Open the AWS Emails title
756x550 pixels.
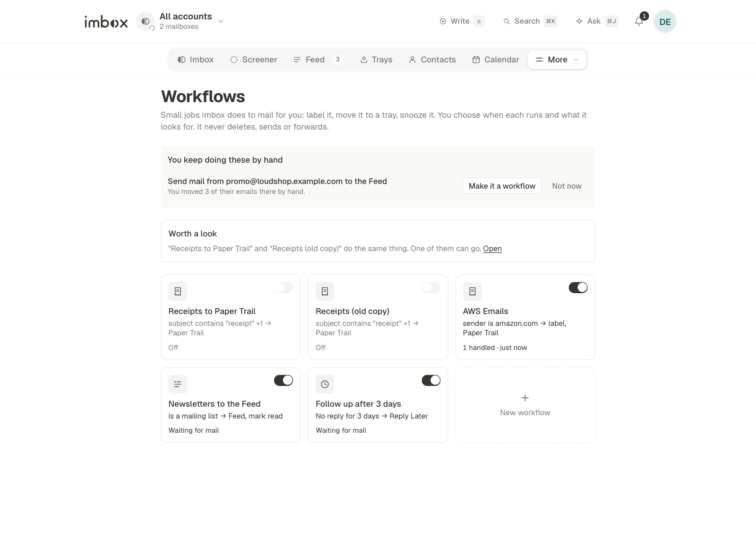[x=485, y=311]
